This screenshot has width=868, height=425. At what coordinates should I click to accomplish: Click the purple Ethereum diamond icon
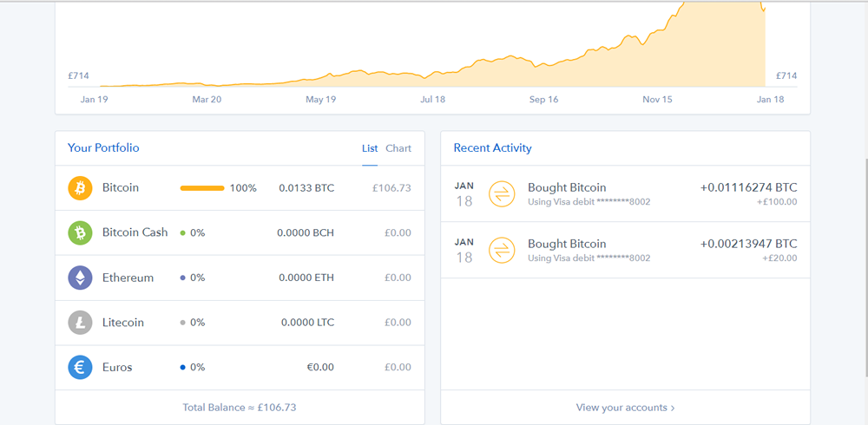pyautogui.click(x=80, y=278)
